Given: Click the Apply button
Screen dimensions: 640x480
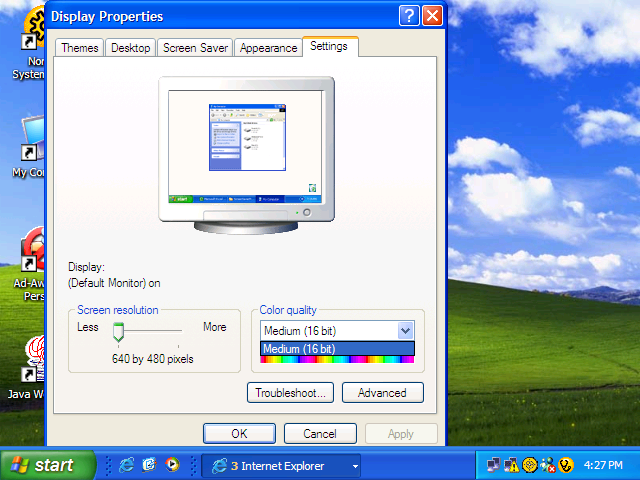Looking at the screenshot, I should [401, 433].
